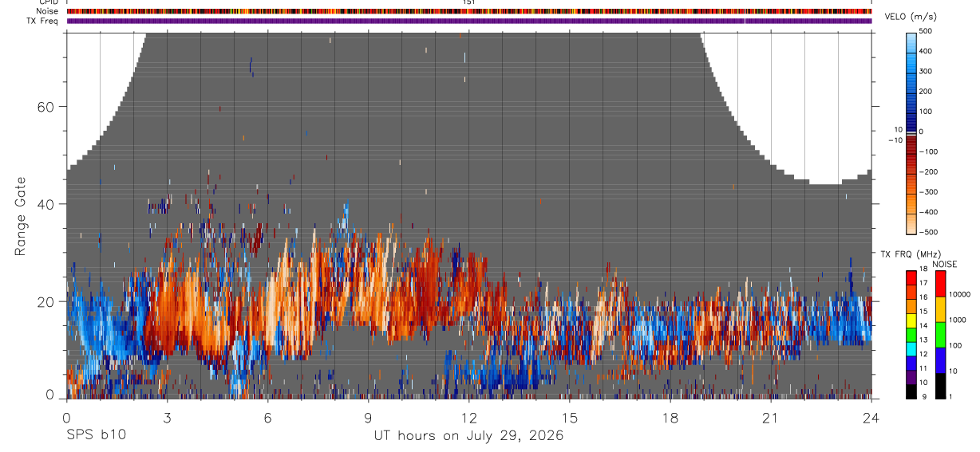Screen dimensions: 980x452
Task: Select the red 18 MHz TX FRQ swatch
Action: (911, 277)
